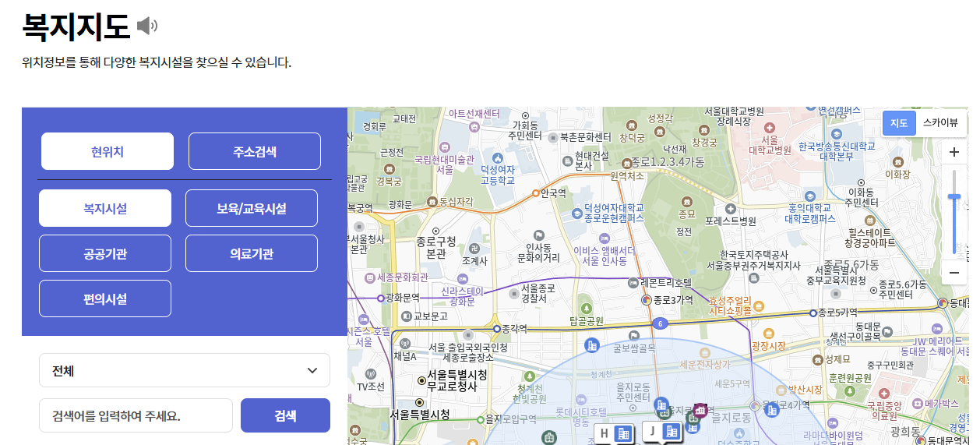Click the 서울특별시청 무교로청사 label
The image size is (980, 445).
pyautogui.click(x=457, y=380)
